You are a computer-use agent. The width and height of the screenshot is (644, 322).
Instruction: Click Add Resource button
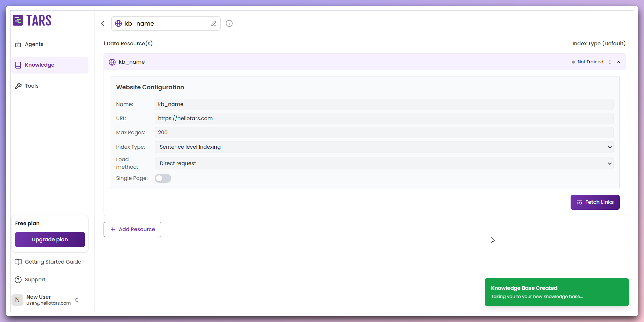[x=132, y=229]
